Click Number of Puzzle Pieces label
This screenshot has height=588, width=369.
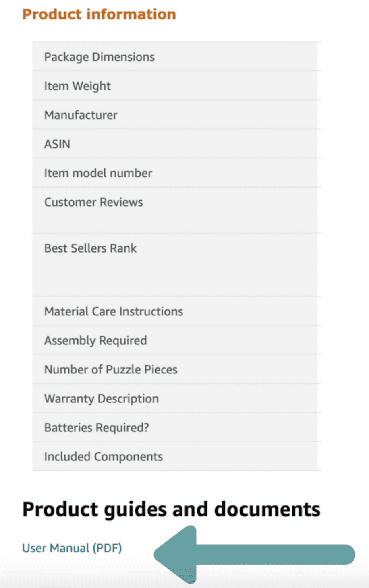(111, 369)
